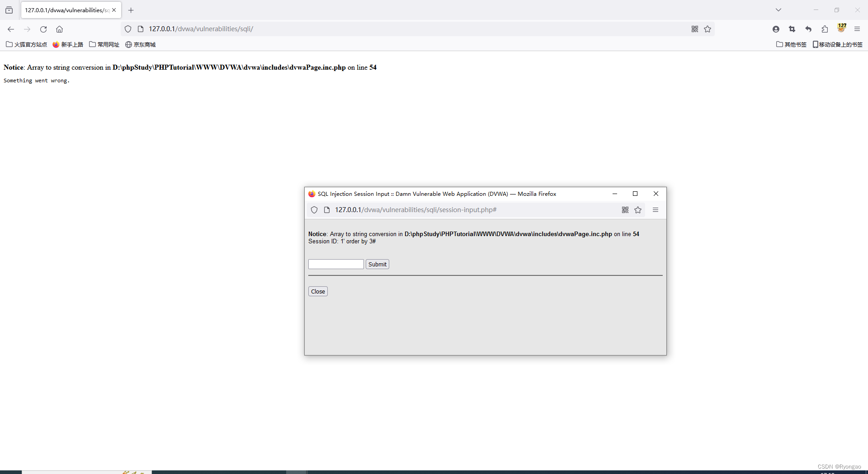The height and width of the screenshot is (474, 868).
Task: Click the "Session ID: 1' order by 3#" text
Action: (x=342, y=242)
